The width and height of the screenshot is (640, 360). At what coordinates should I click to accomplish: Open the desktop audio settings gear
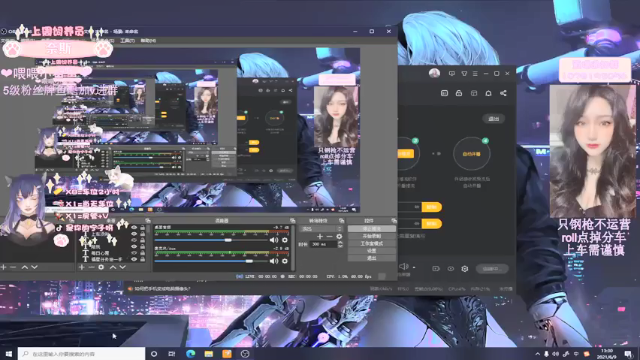(x=285, y=240)
